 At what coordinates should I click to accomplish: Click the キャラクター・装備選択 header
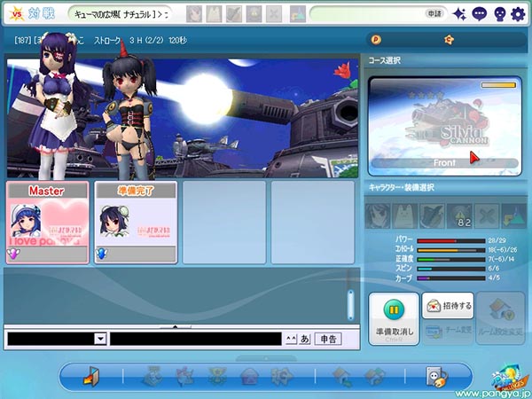402,187
